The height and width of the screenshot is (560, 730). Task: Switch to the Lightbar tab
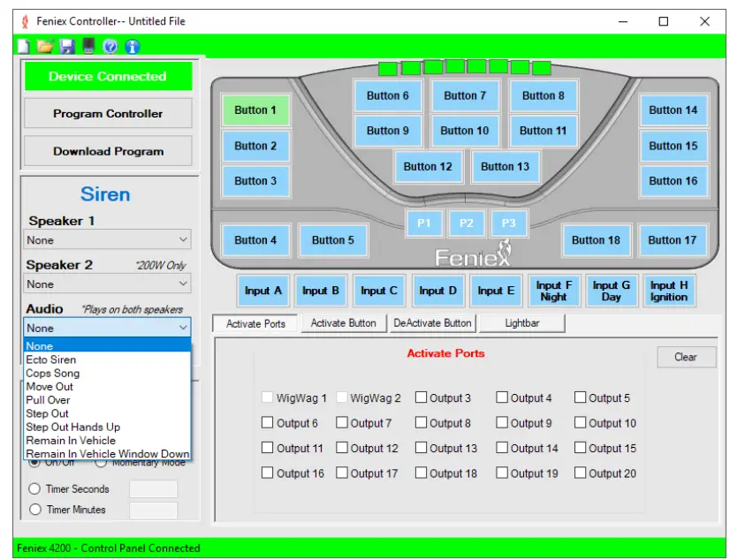pos(521,323)
